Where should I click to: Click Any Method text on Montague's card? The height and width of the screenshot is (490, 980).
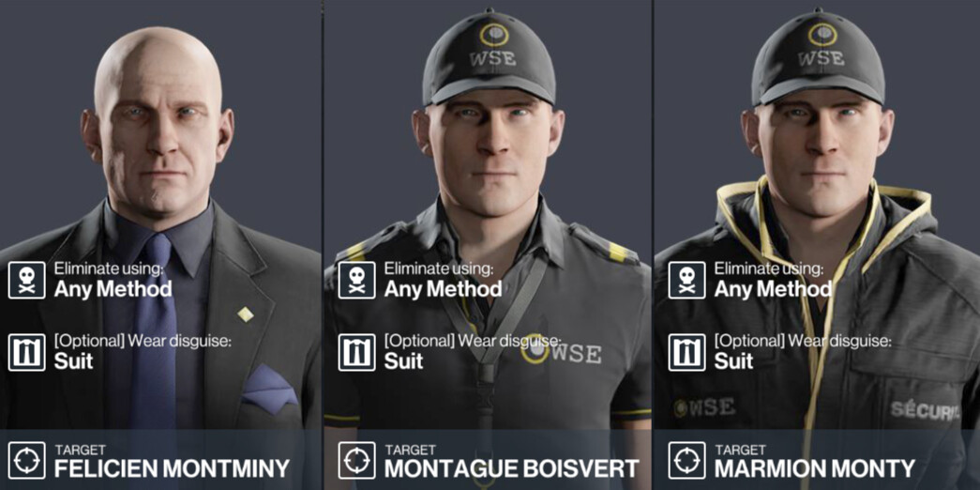tap(444, 289)
